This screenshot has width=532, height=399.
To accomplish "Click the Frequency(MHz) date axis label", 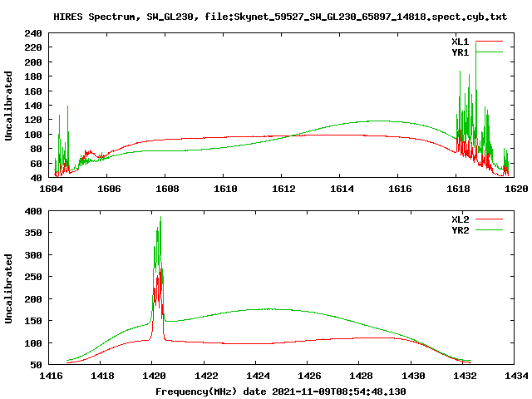I will 280,392.
